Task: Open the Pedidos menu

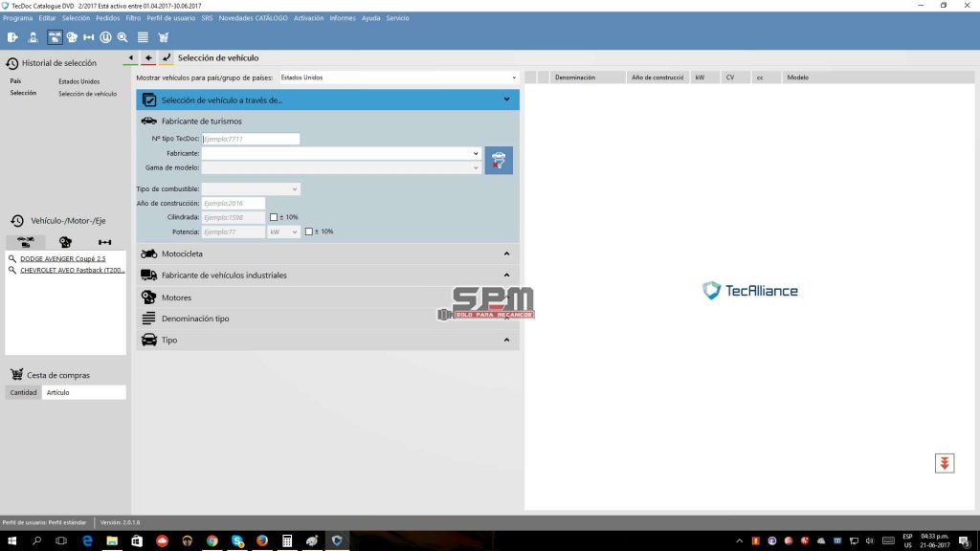Action: 107,18
